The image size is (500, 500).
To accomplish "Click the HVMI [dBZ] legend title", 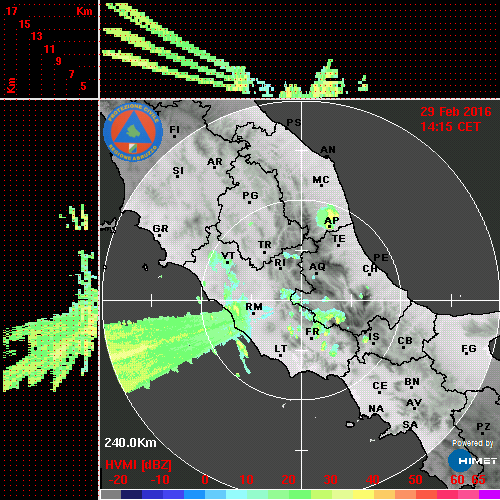I will point(138,465).
